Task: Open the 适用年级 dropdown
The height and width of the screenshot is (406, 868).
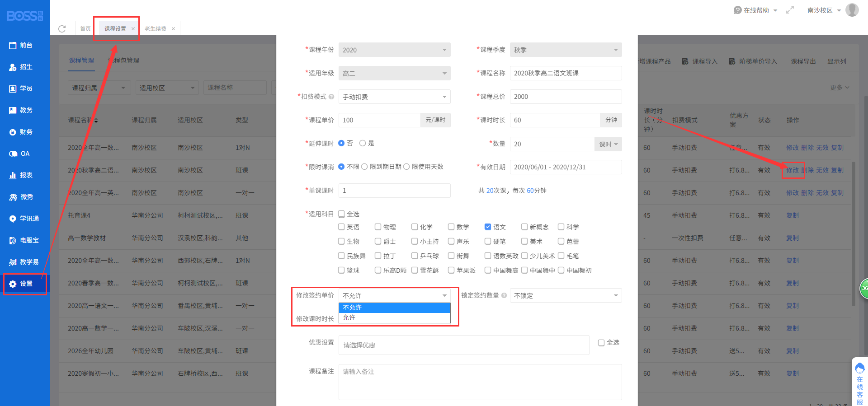Action: (x=395, y=73)
